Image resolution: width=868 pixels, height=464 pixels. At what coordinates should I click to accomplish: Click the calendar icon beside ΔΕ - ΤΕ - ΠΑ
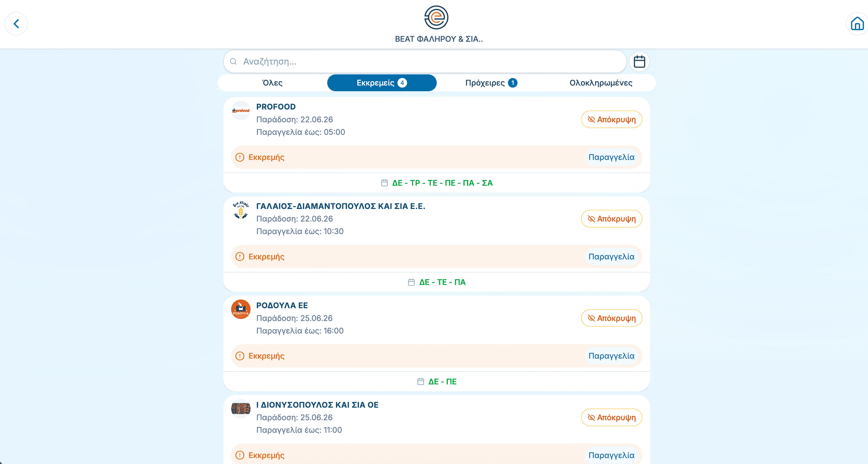411,282
